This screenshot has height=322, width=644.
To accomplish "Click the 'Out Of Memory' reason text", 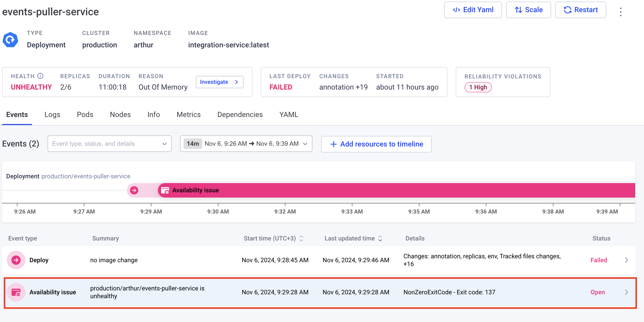I will [163, 87].
